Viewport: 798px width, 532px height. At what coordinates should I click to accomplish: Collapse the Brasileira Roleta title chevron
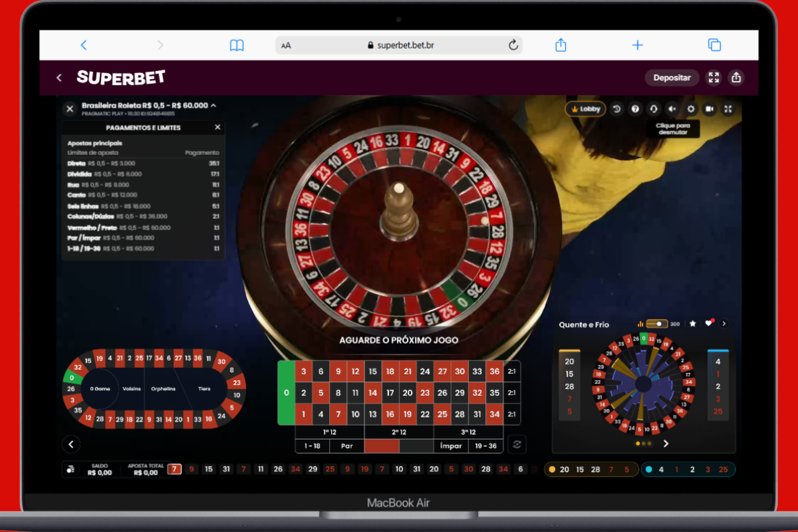(213, 106)
